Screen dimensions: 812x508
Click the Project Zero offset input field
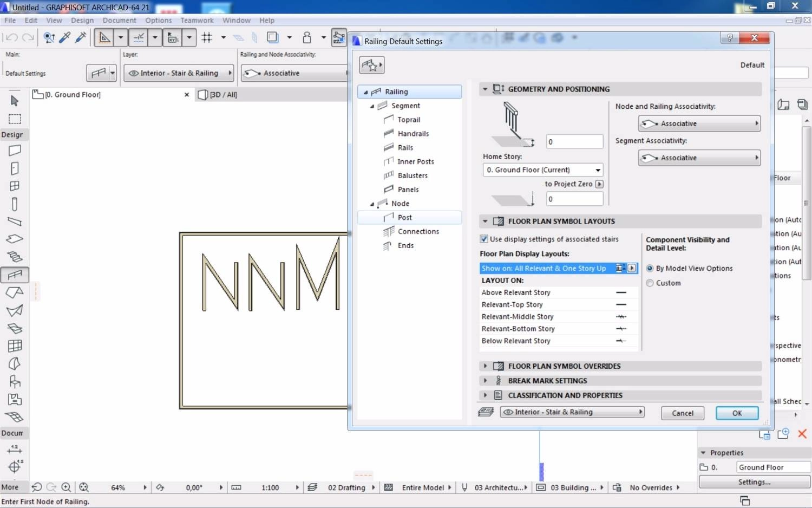(574, 199)
